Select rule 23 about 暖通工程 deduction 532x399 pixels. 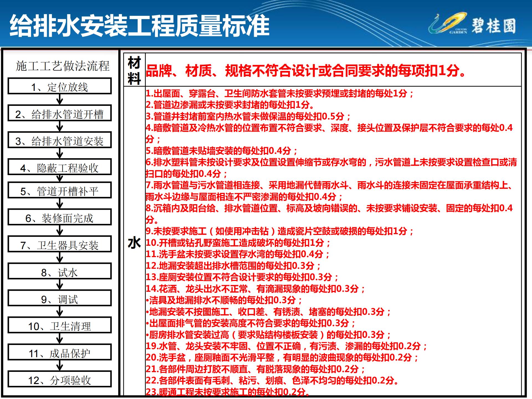click(x=227, y=391)
